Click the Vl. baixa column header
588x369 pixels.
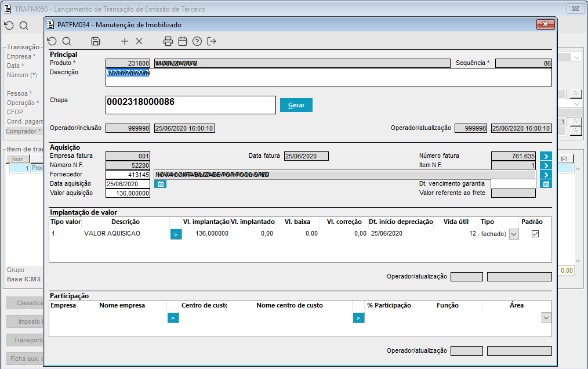coord(297,222)
